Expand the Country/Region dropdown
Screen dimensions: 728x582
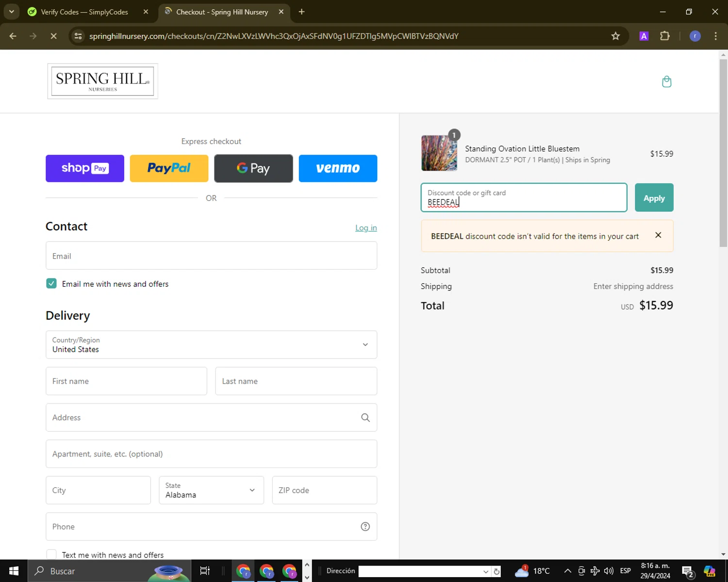(x=211, y=345)
